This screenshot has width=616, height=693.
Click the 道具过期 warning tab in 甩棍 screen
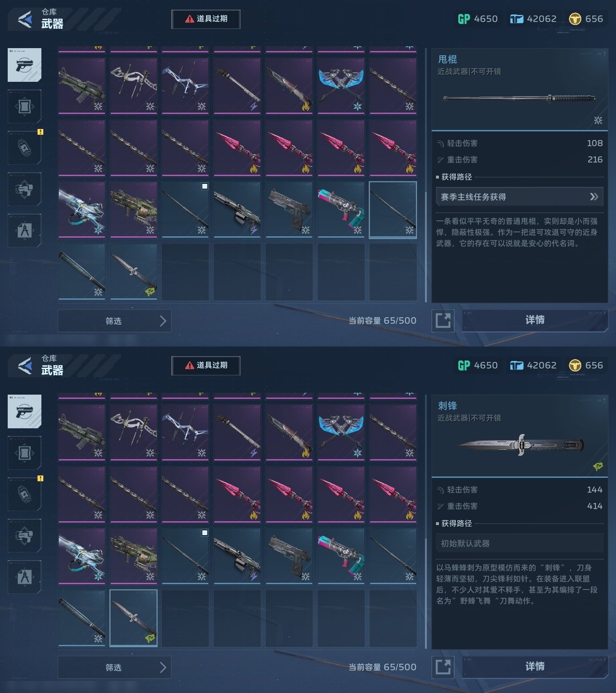(x=206, y=19)
